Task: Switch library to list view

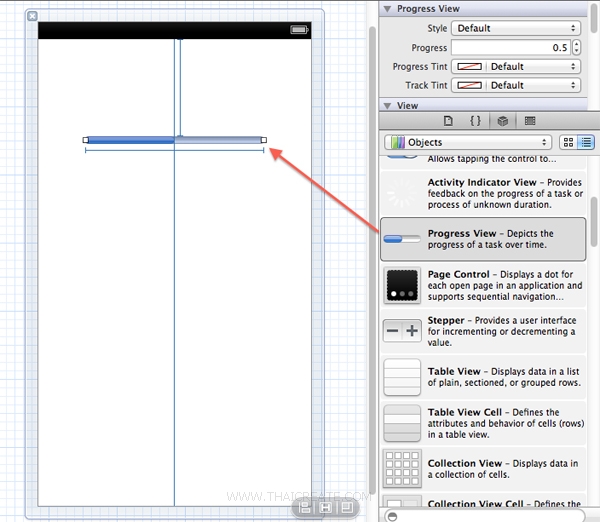Action: coord(586,142)
